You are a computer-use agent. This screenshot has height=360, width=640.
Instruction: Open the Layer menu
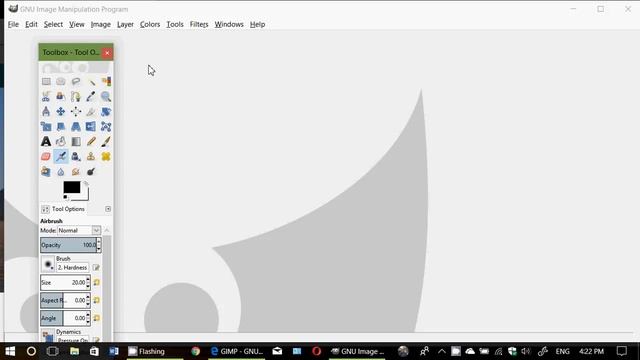(x=125, y=24)
